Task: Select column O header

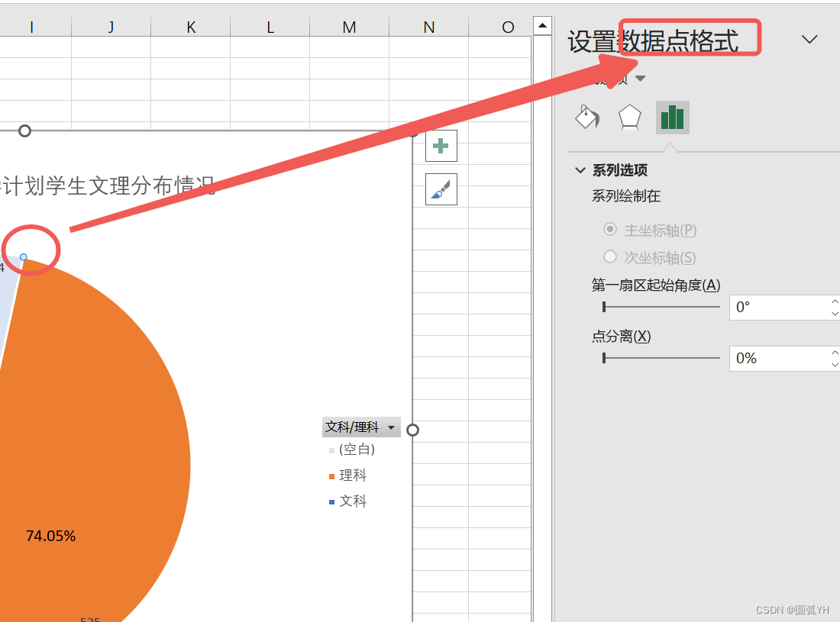Action: pos(500,27)
